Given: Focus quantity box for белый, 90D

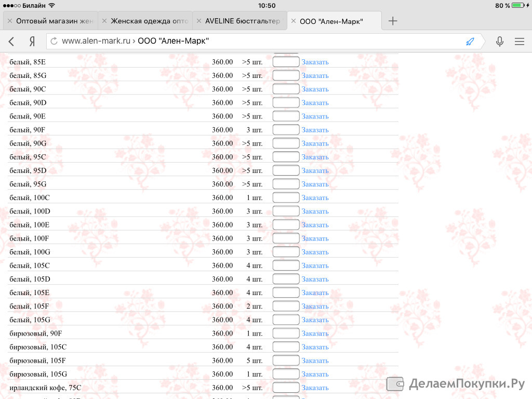Looking at the screenshot, I should click(286, 102).
